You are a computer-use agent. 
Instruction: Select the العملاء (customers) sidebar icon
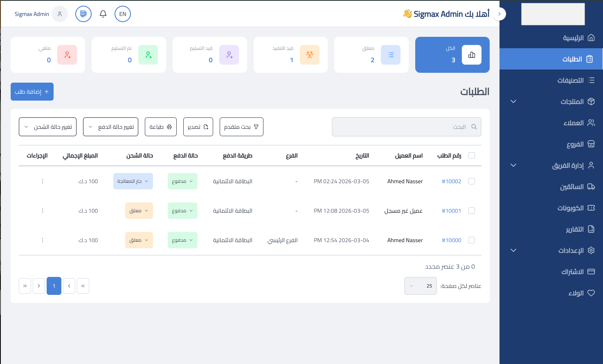click(591, 123)
